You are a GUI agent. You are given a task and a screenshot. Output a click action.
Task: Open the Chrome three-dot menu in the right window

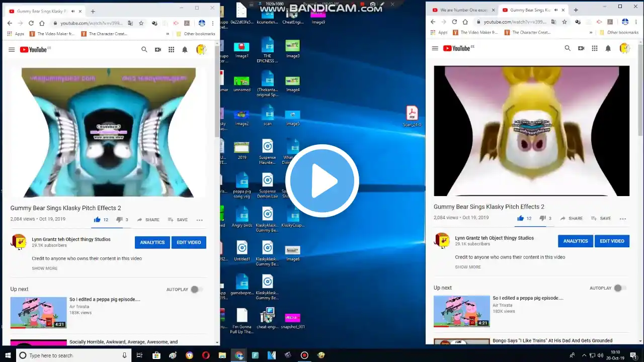[x=636, y=22]
